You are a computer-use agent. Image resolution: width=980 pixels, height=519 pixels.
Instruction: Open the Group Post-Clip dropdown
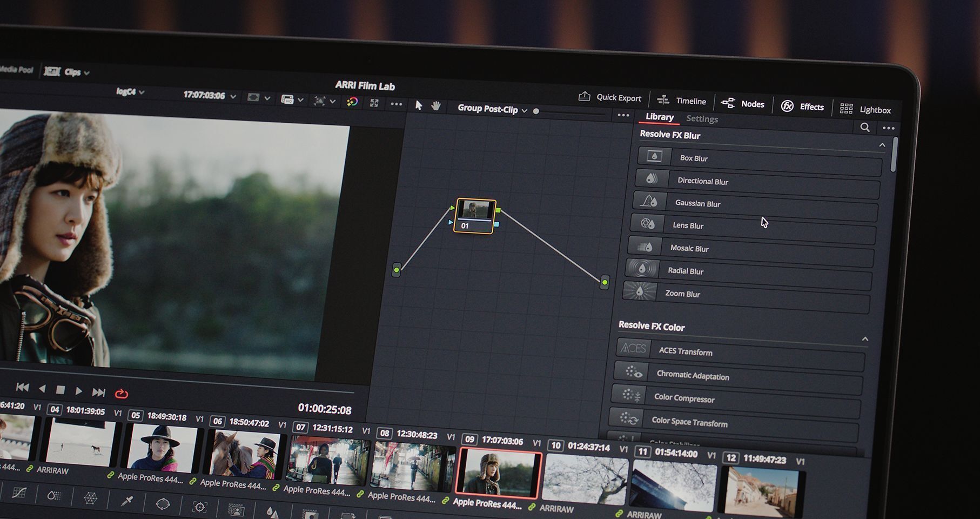point(492,109)
